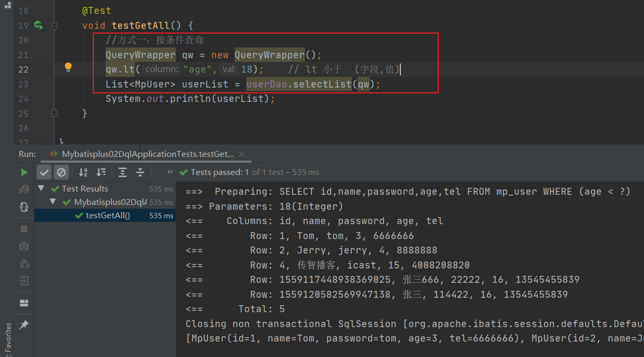Fold the testGetAll method at line 19
Viewport: 644px width, 357px height.
[x=54, y=26]
